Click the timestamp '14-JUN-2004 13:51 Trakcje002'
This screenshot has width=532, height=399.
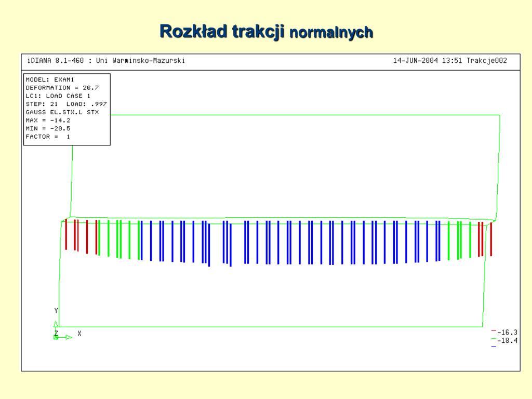[450, 61]
